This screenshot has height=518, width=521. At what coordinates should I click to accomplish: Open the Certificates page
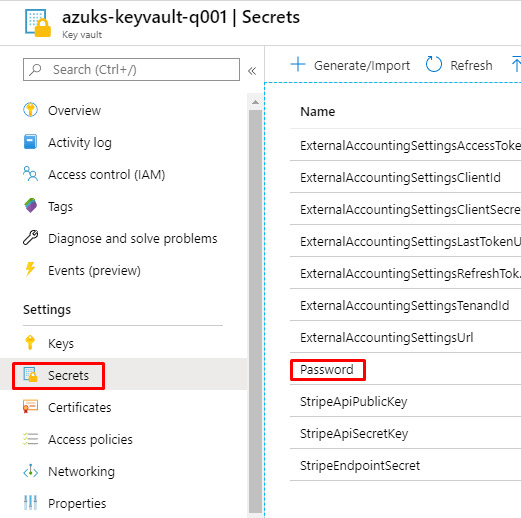[x=80, y=407]
